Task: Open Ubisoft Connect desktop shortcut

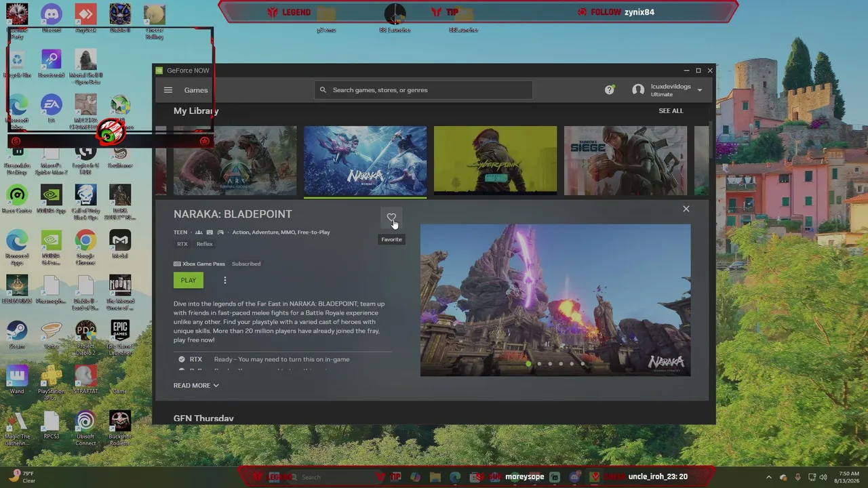Action: coord(85,428)
